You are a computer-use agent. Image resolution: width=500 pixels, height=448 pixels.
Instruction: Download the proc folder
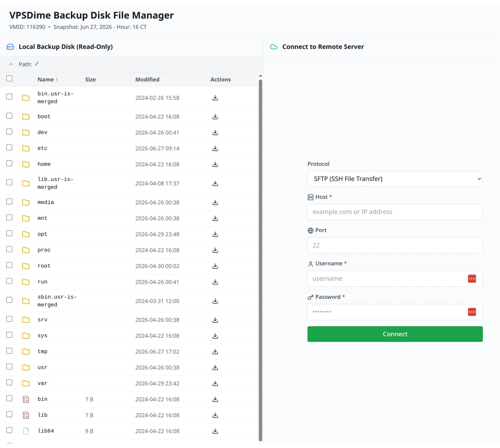[x=215, y=250]
